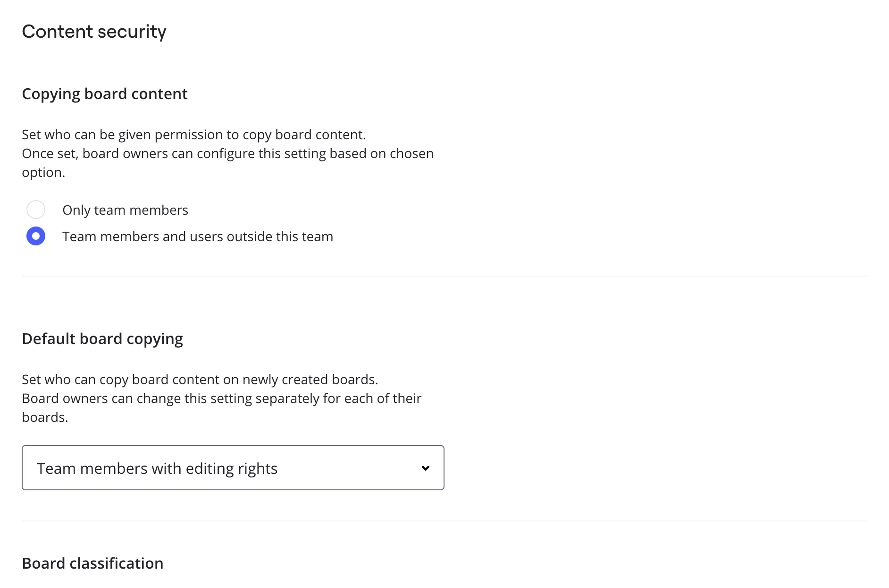Click the word "security" in the page title
Image resolution: width=889 pixels, height=588 pixels.
132,32
